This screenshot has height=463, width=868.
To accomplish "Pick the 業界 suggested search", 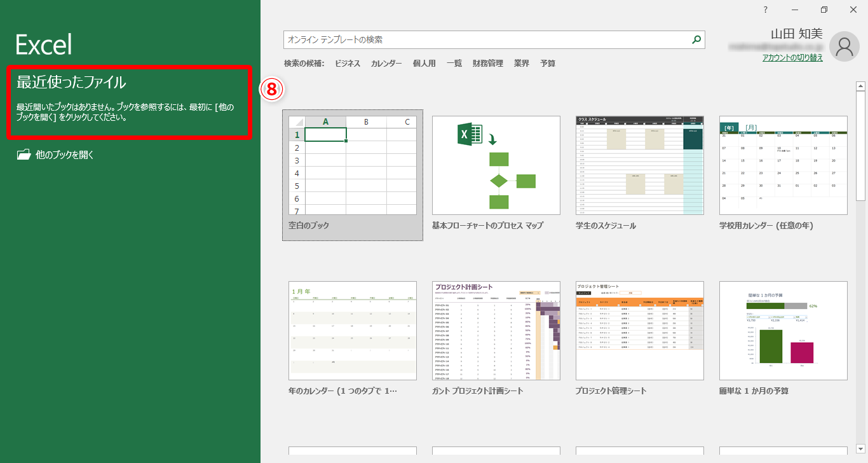I will click(x=522, y=64).
